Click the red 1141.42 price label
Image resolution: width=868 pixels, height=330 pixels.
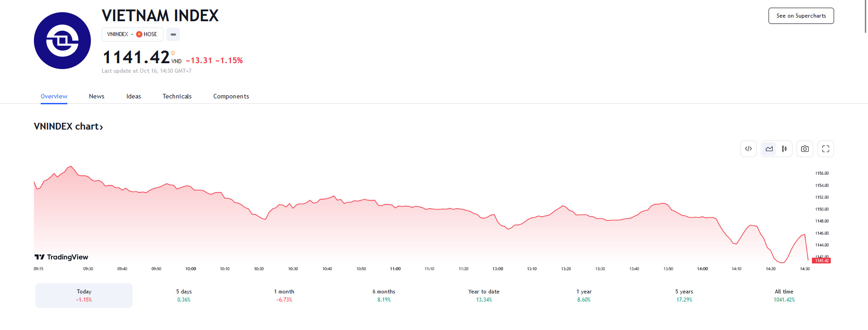pos(821,260)
